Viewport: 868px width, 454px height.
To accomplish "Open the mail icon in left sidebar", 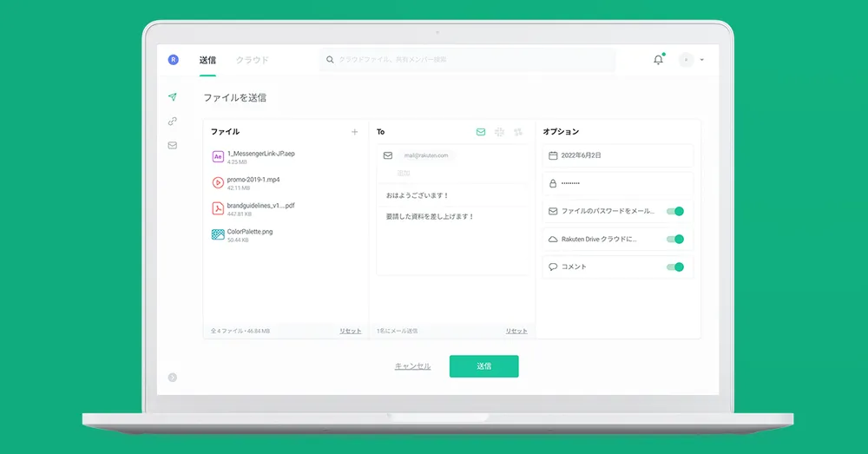I will (x=173, y=145).
